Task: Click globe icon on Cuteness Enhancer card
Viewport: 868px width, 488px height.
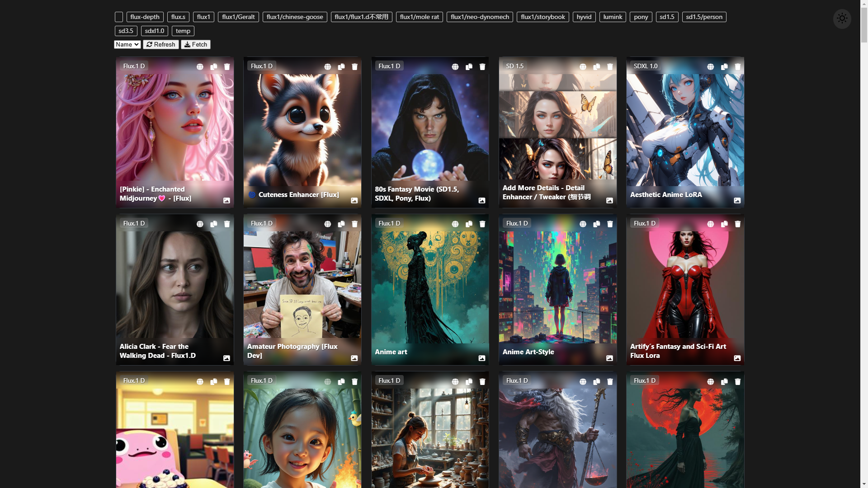Action: click(327, 67)
